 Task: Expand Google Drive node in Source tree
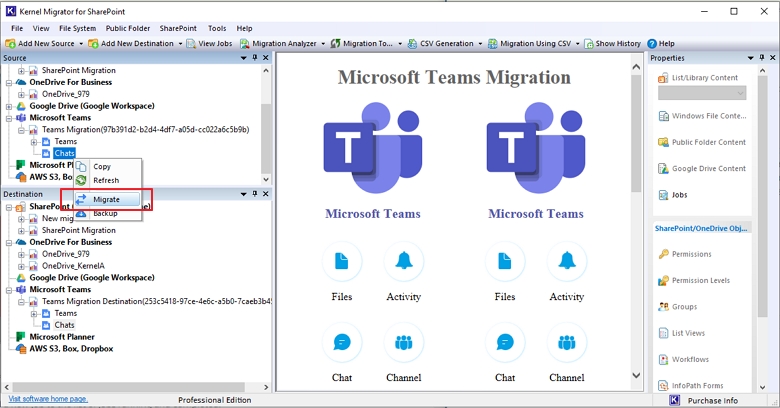[x=9, y=106]
